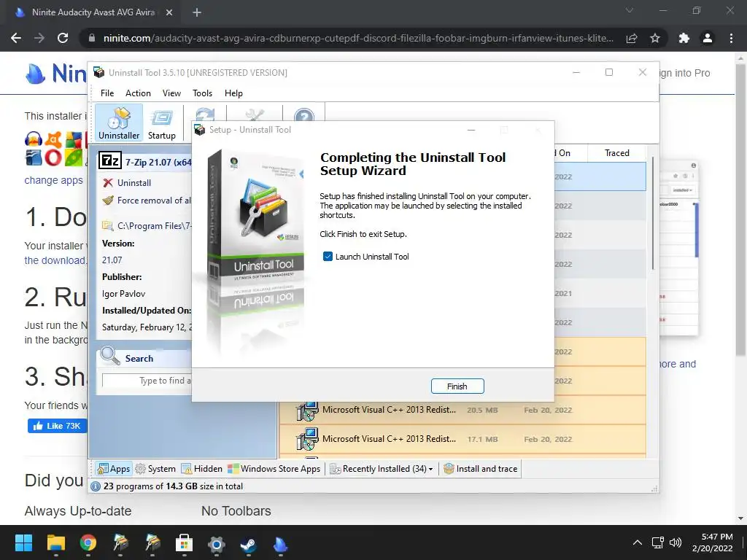
Task: Open the Help menu
Action: click(x=233, y=93)
